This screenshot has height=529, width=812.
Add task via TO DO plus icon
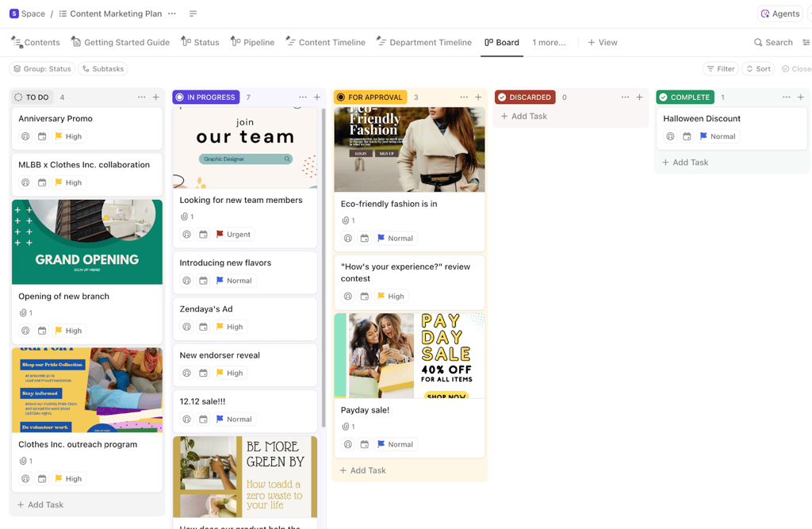pyautogui.click(x=156, y=98)
